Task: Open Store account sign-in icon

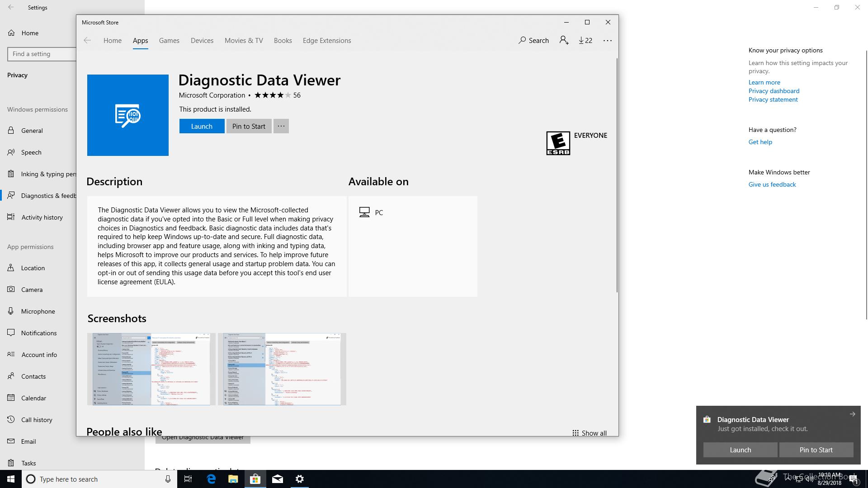Action: tap(564, 40)
